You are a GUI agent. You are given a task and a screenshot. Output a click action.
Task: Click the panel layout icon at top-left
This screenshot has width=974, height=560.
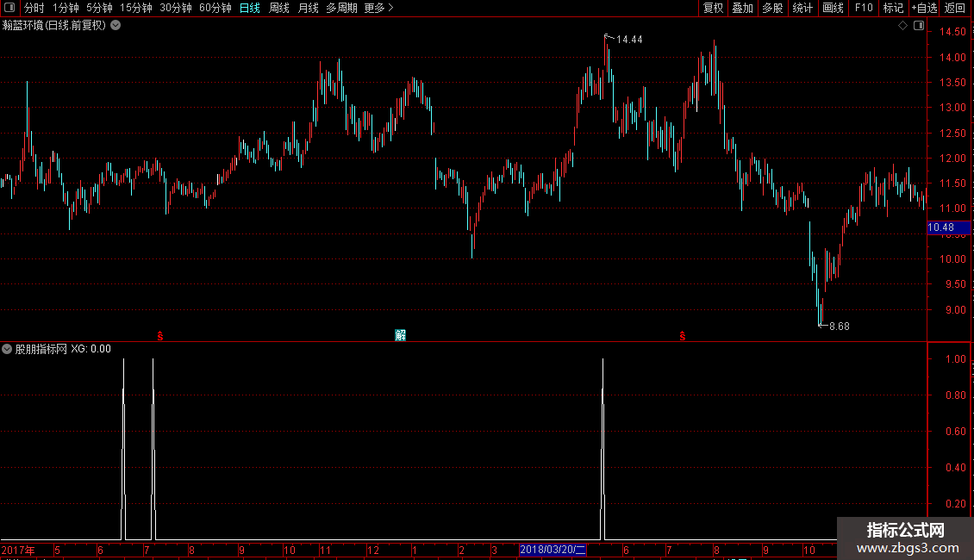[9, 8]
